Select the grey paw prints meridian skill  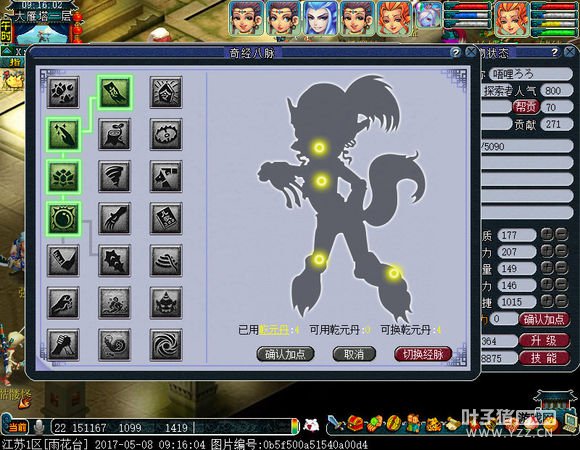click(x=63, y=92)
